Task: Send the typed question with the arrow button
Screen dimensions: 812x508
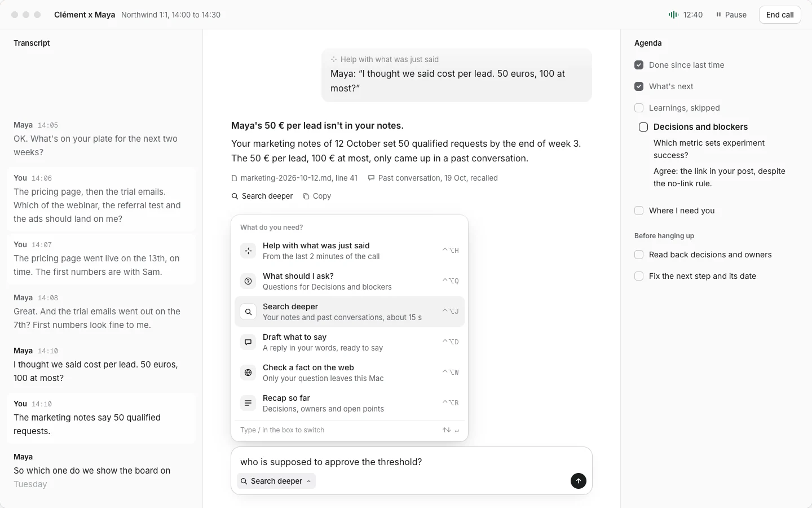Action: tap(579, 481)
